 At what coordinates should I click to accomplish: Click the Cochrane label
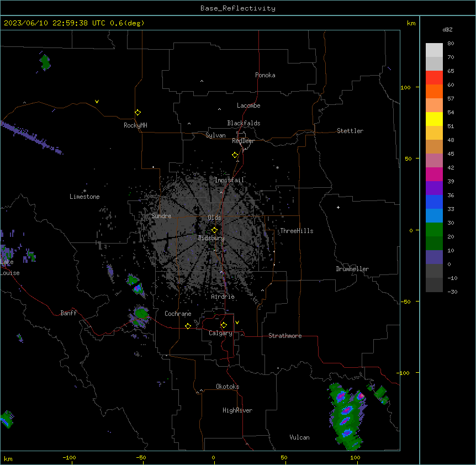pyautogui.click(x=178, y=314)
